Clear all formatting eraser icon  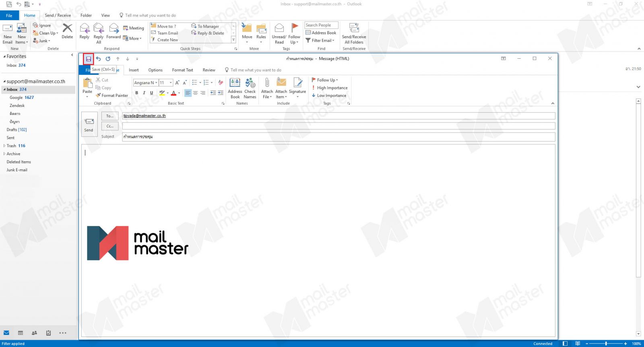[x=221, y=82]
